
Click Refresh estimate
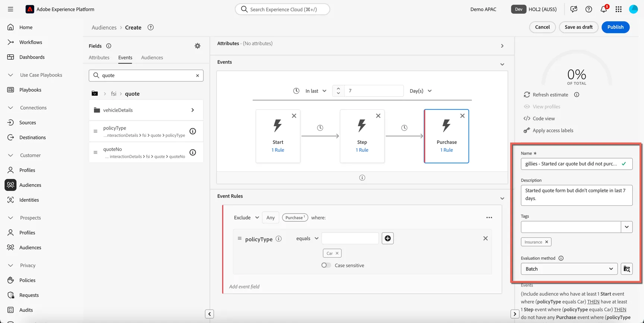point(546,95)
